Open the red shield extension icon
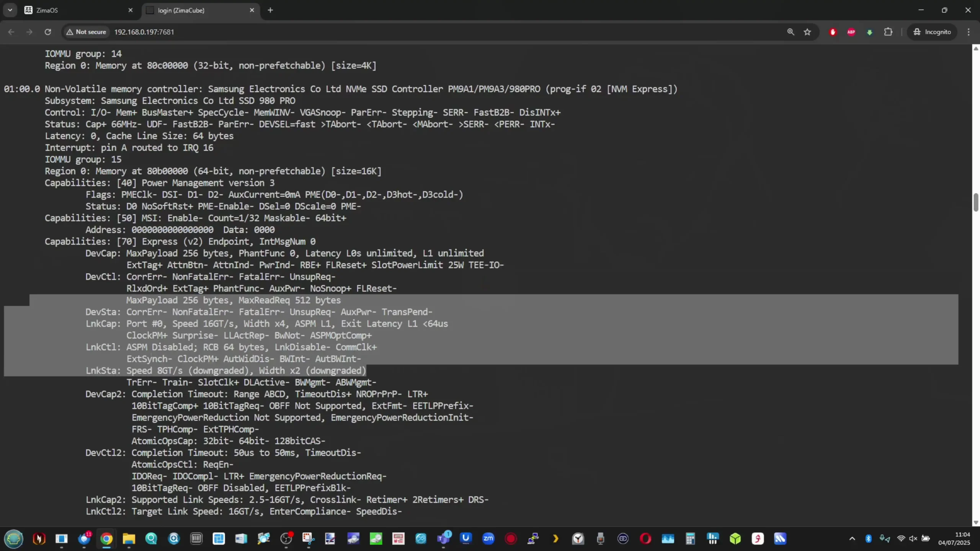This screenshot has width=980, height=551. [833, 32]
